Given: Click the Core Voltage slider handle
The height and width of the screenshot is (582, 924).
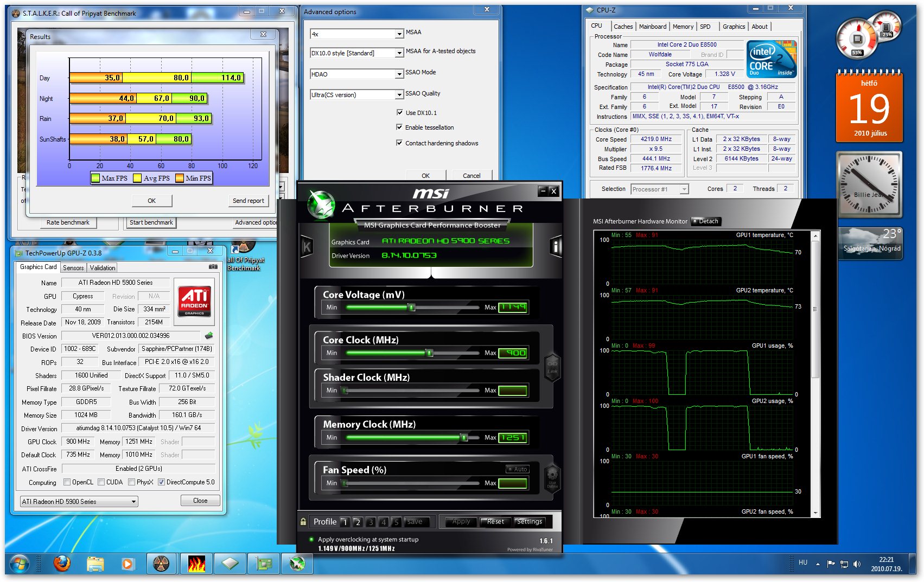Looking at the screenshot, I should [411, 308].
